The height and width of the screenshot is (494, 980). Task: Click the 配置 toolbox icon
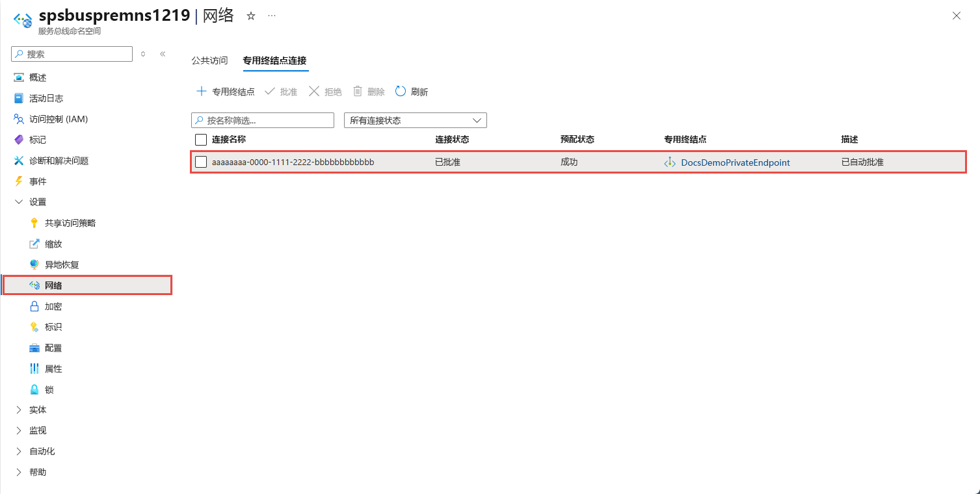(x=34, y=348)
